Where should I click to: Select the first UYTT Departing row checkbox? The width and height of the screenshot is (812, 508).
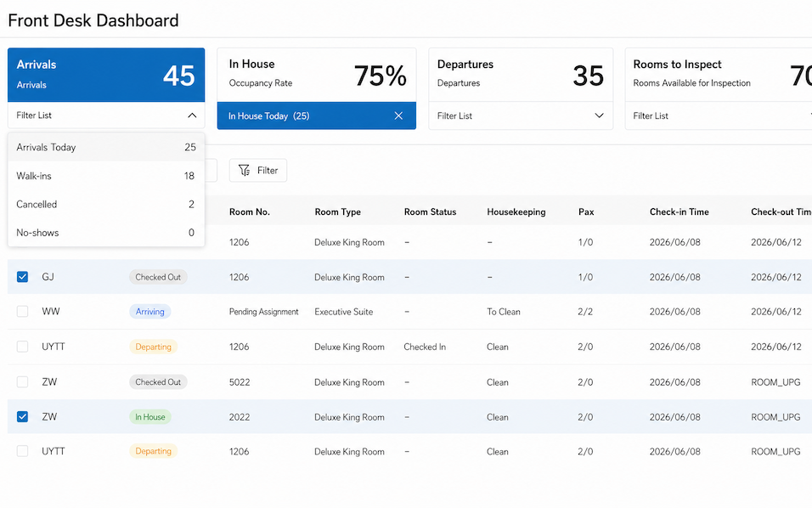tap(22, 347)
